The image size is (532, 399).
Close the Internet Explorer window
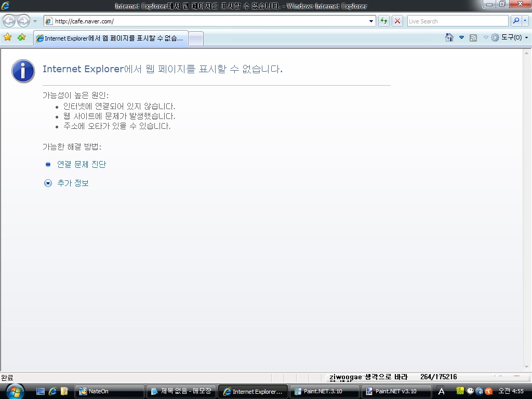coord(520,4)
